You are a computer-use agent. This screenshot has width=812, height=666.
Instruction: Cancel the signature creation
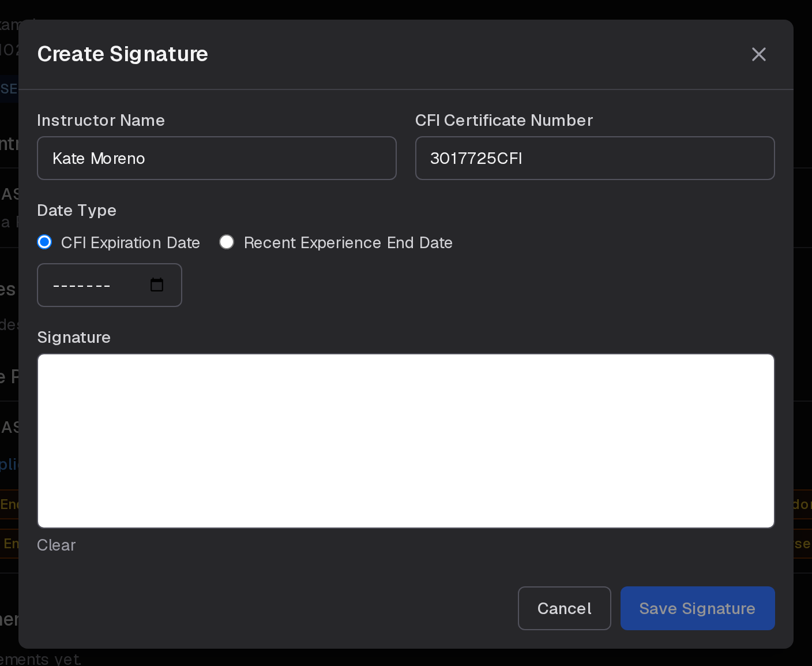pos(565,608)
